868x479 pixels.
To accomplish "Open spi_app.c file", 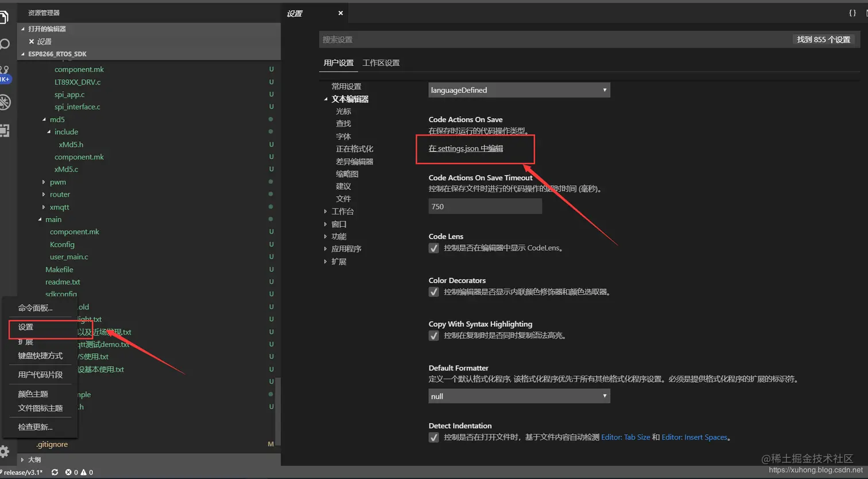I will [x=69, y=95].
